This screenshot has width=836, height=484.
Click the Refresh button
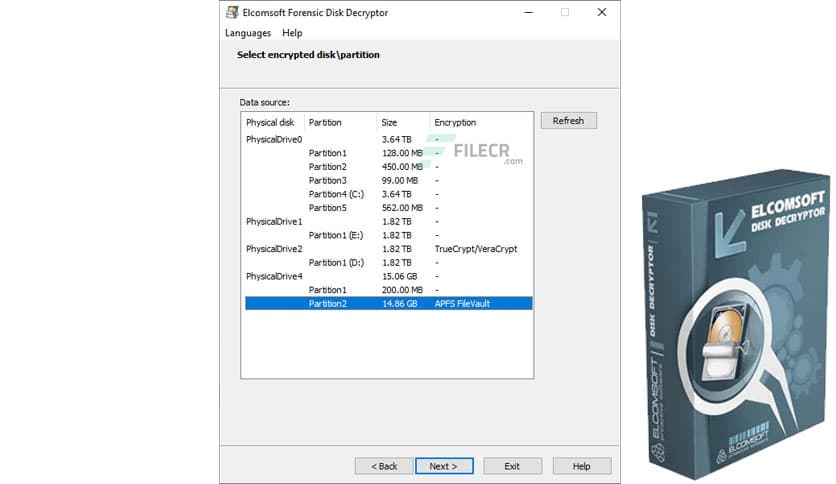point(568,121)
